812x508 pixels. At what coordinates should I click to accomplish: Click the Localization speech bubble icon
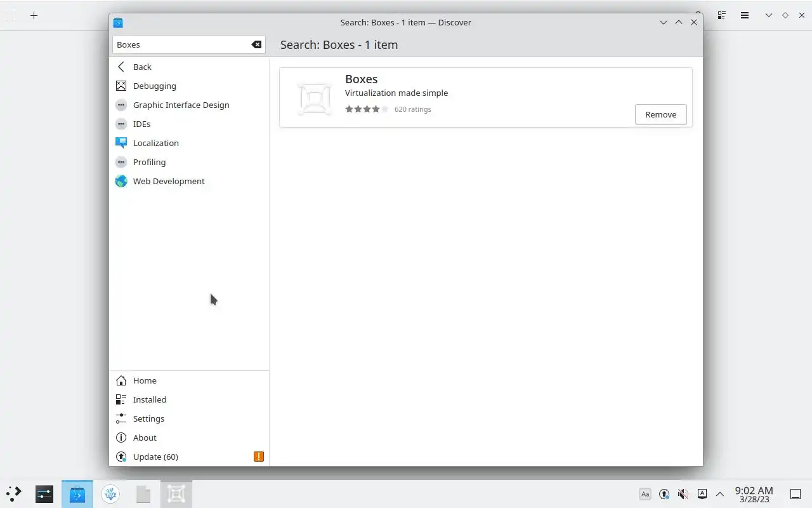coord(121,143)
